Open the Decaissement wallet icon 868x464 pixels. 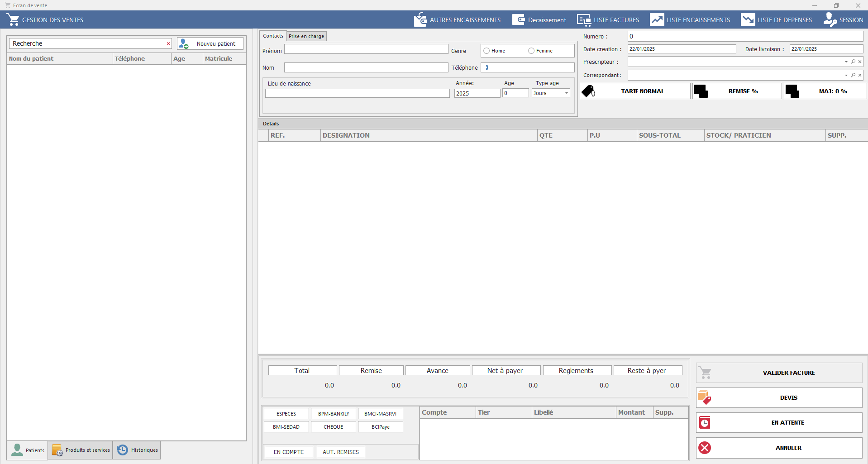(x=518, y=20)
